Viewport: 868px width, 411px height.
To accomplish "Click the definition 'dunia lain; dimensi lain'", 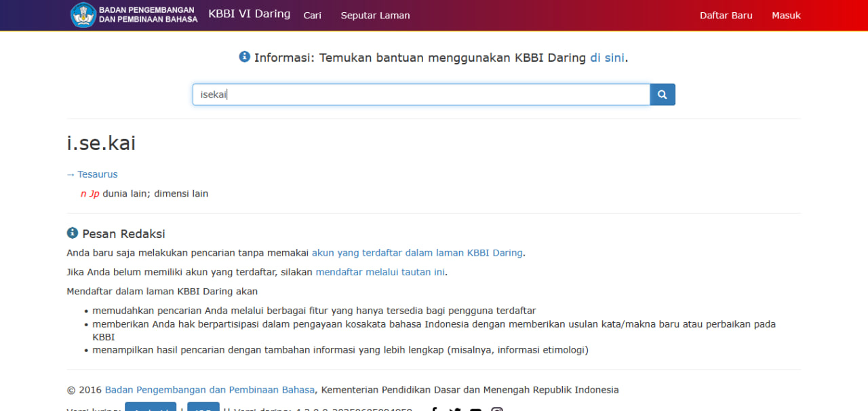I will click(155, 194).
